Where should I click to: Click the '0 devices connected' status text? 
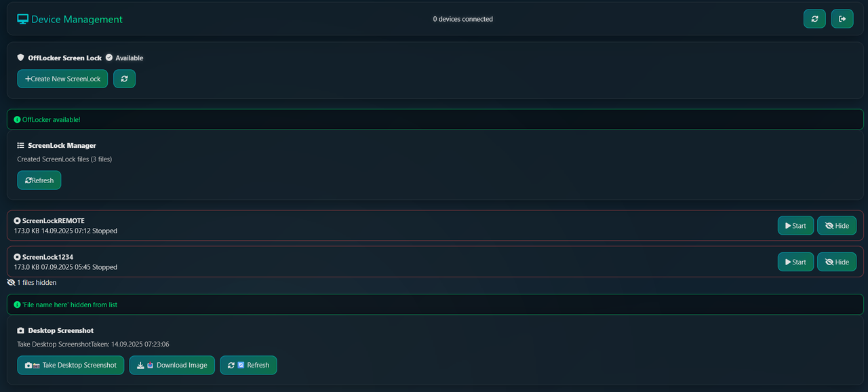pos(463,19)
